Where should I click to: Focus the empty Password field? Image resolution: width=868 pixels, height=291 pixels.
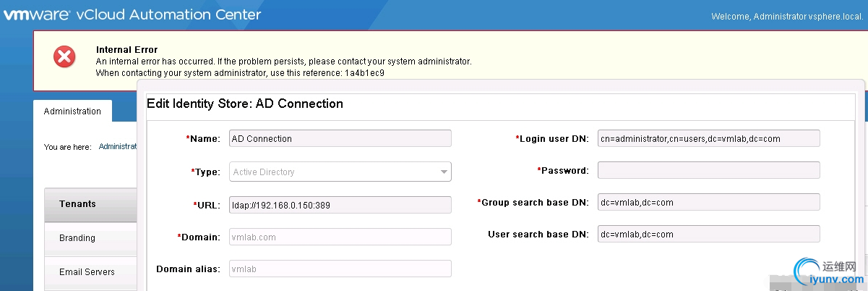[x=709, y=170]
